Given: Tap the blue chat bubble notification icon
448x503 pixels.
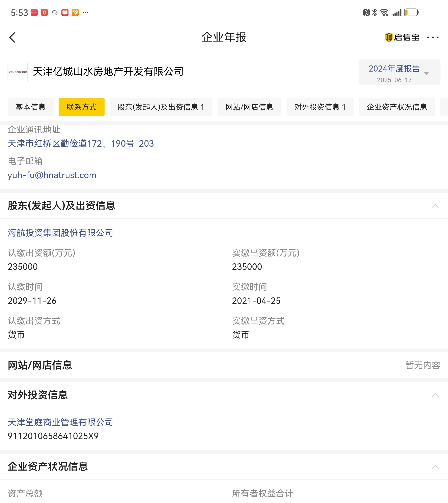Looking at the screenshot, I should [x=55, y=12].
